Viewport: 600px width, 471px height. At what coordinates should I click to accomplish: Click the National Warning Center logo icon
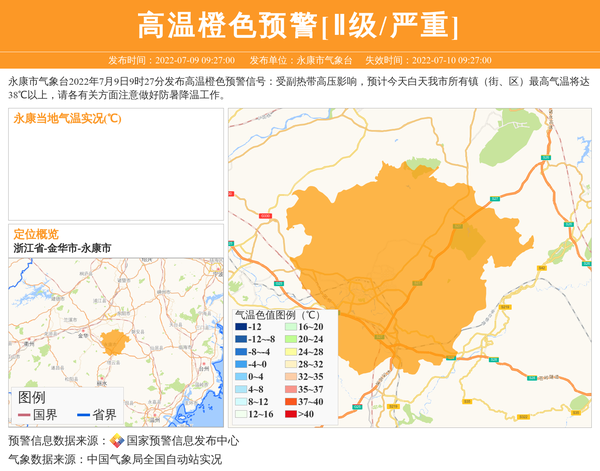[117, 441]
